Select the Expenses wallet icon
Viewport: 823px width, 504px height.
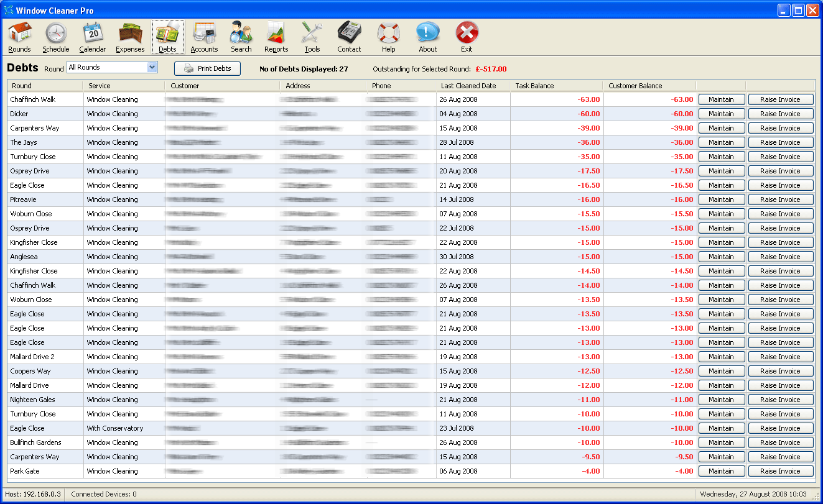[130, 32]
